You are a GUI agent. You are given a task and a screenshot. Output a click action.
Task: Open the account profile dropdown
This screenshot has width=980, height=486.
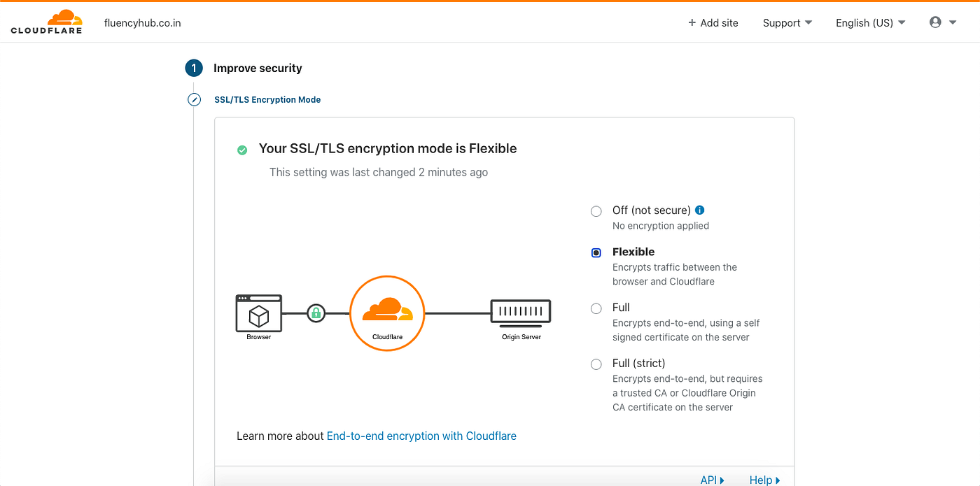pyautogui.click(x=941, y=22)
